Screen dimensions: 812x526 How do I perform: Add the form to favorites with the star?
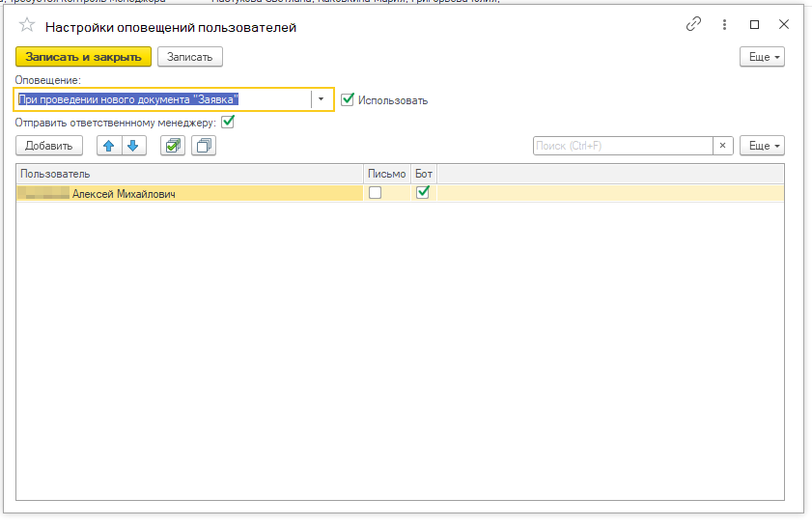coord(27,25)
